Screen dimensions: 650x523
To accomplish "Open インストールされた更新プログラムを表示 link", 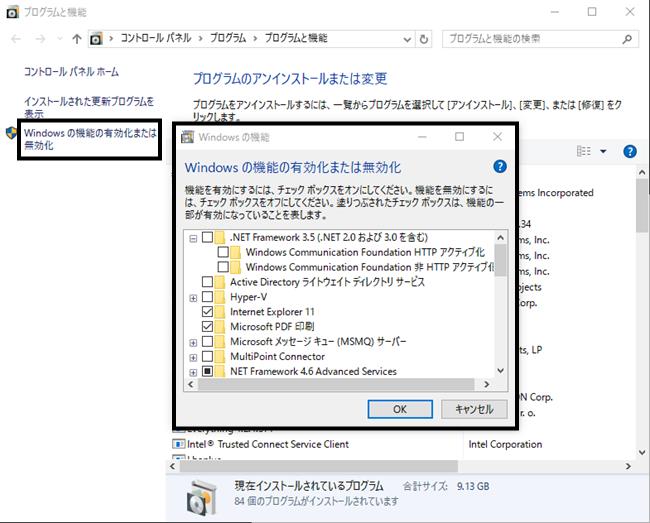I will (89, 107).
